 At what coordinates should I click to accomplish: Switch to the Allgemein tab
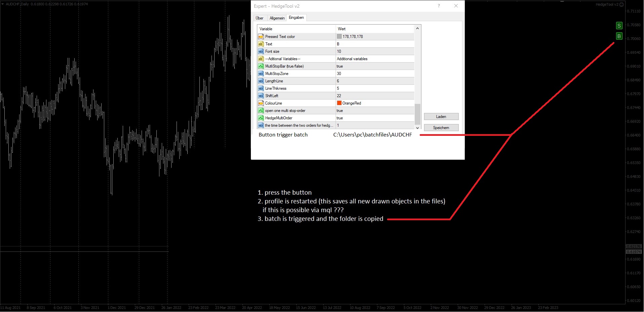[x=276, y=18]
